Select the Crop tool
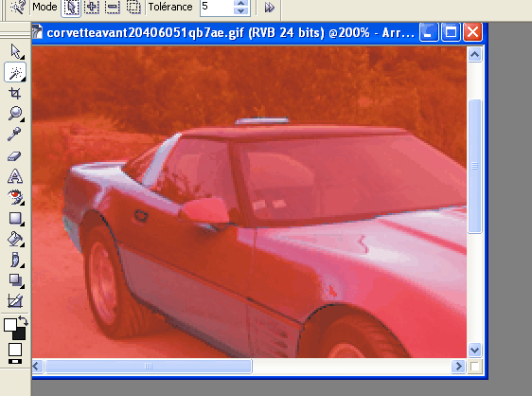 point(15,93)
